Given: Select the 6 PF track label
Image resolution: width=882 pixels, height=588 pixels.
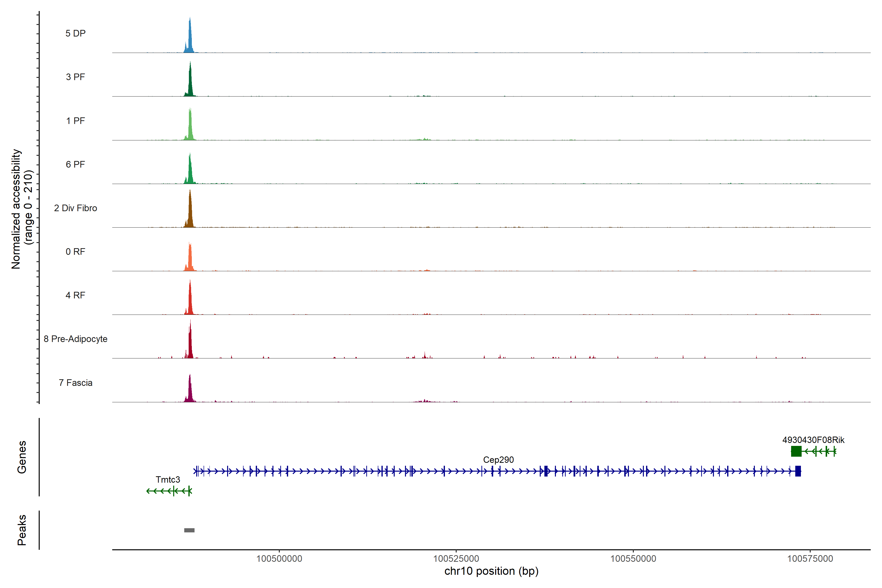Looking at the screenshot, I should pos(75,164).
